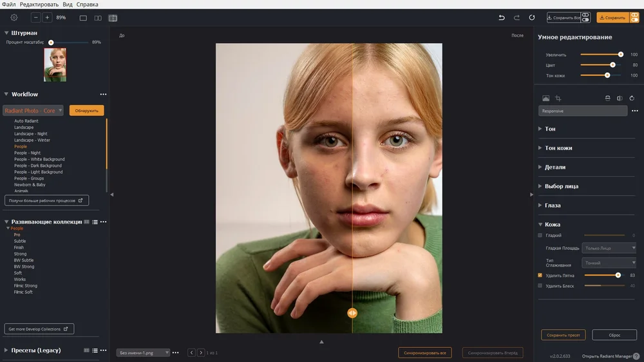Screen dimensions: 644x362
Task: Open three-dot menu beside the Responsive field
Action: [635, 111]
